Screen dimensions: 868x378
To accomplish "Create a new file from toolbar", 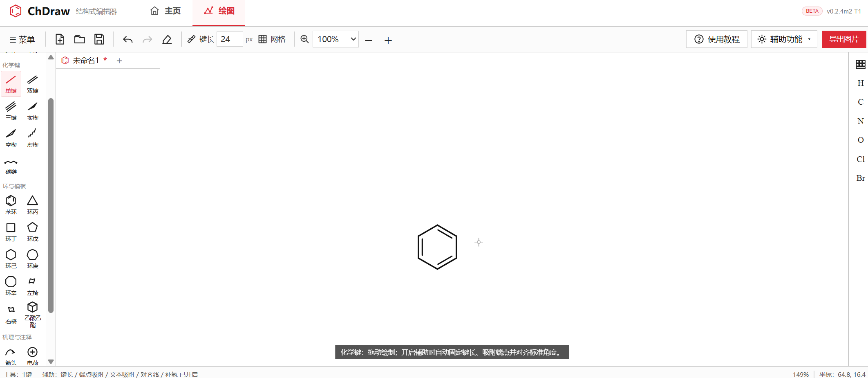I will click(60, 39).
